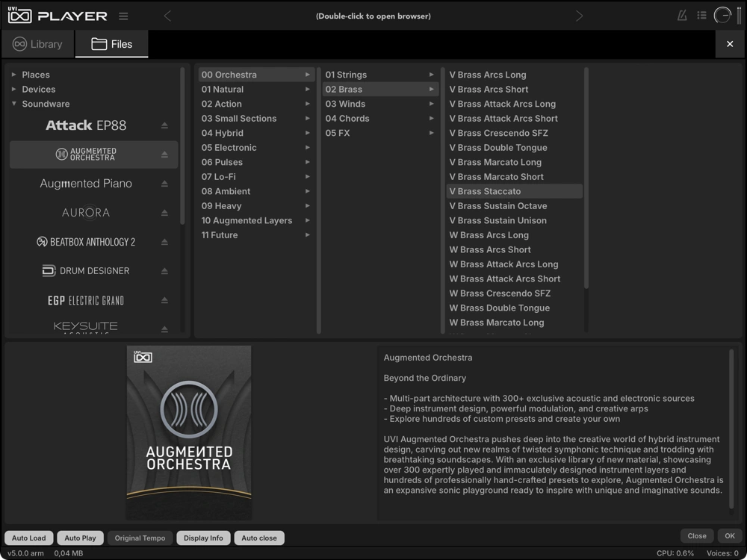Viewport: 747px width, 560px height.
Task: Open the 05 FX subfolder
Action: 380,133
